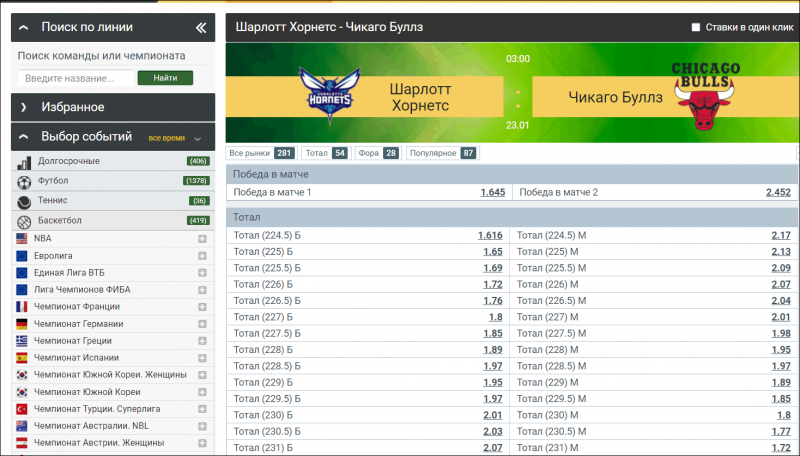Click the EU flag beside Евролига
This screenshot has width=800, height=456.
21,256
